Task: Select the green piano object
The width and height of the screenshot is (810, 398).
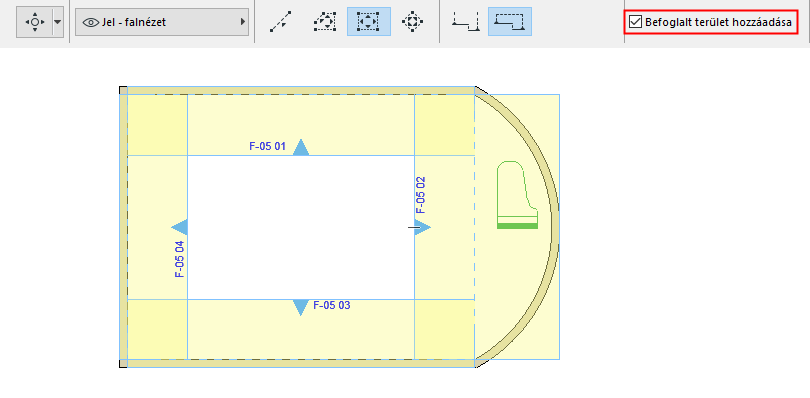Action: pyautogui.click(x=517, y=195)
